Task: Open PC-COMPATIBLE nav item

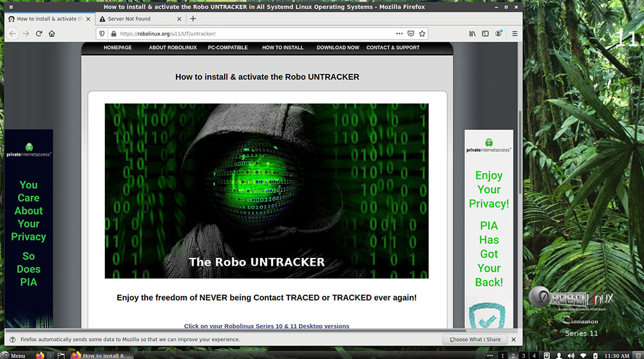Action: [x=227, y=48]
